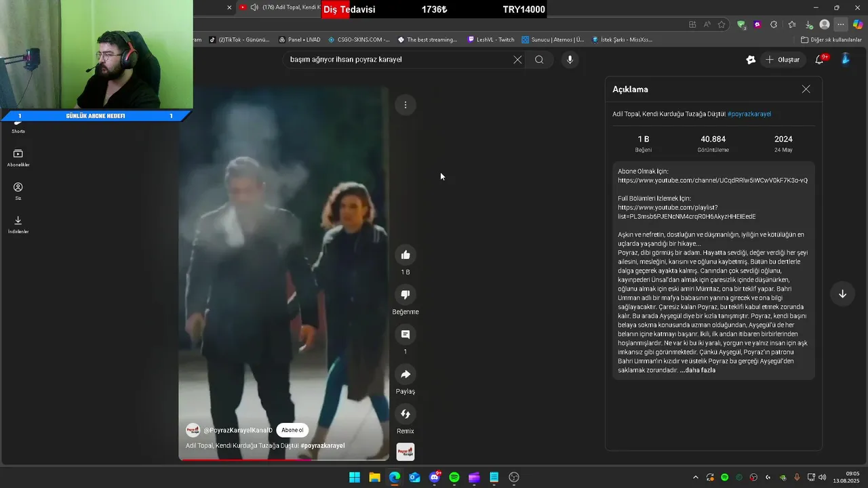This screenshot has width=868, height=488.
Task: Open Edge read aloud icon
Action: click(707, 24)
